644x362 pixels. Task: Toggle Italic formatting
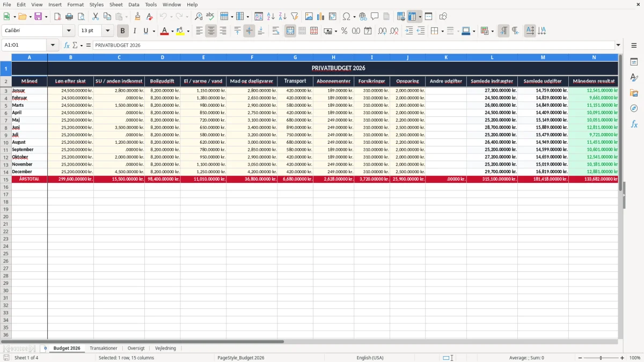(134, 31)
